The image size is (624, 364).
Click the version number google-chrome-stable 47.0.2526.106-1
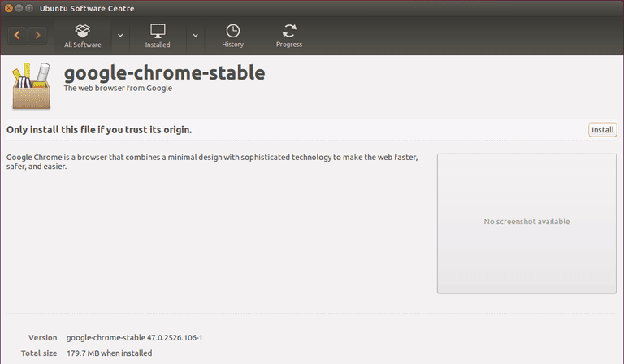click(134, 338)
